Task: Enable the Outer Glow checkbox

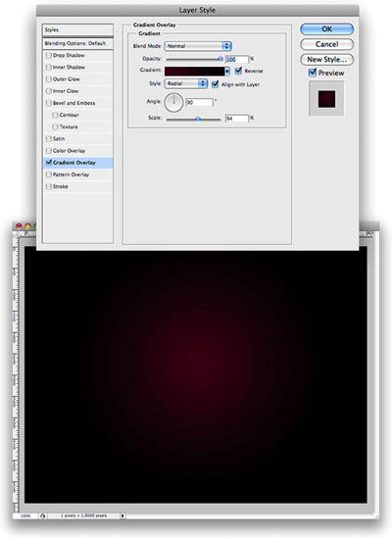Action: coord(49,79)
